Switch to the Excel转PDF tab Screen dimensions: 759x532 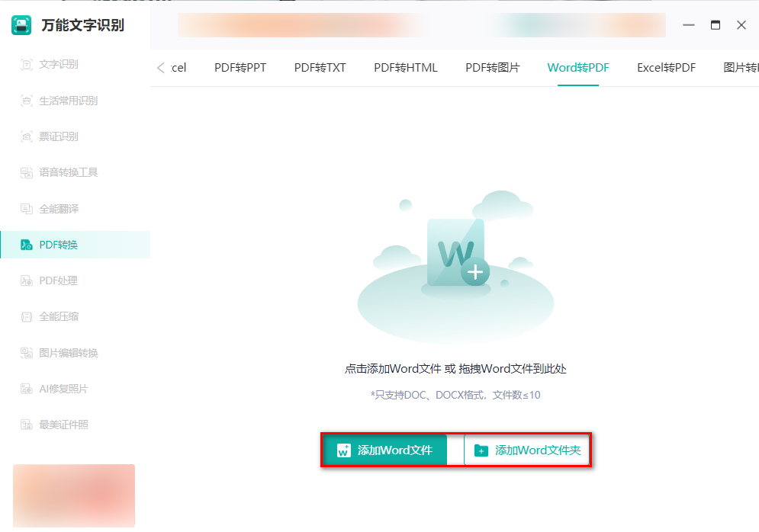[664, 67]
